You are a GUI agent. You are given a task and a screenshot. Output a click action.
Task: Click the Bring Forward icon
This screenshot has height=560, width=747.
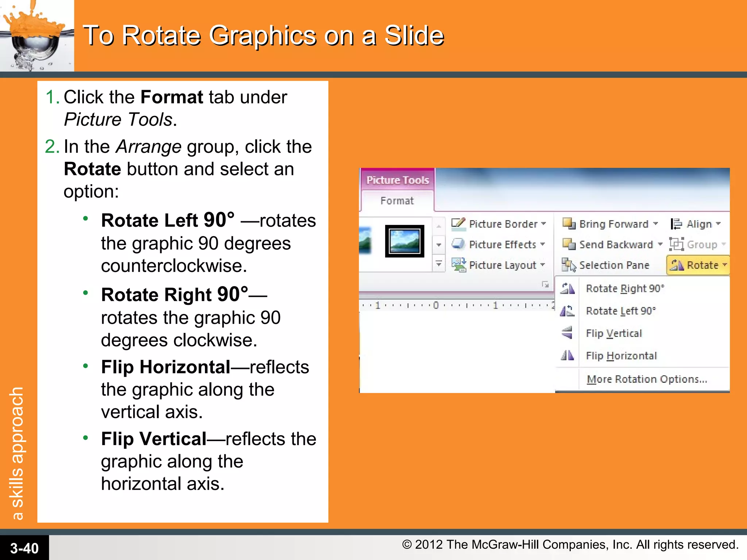pyautogui.click(x=568, y=223)
